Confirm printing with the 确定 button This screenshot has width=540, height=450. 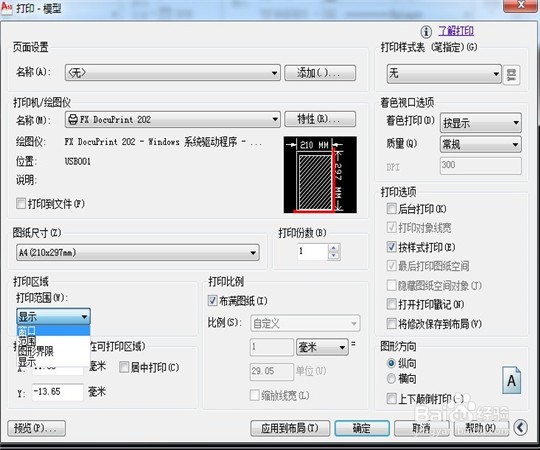(362, 428)
